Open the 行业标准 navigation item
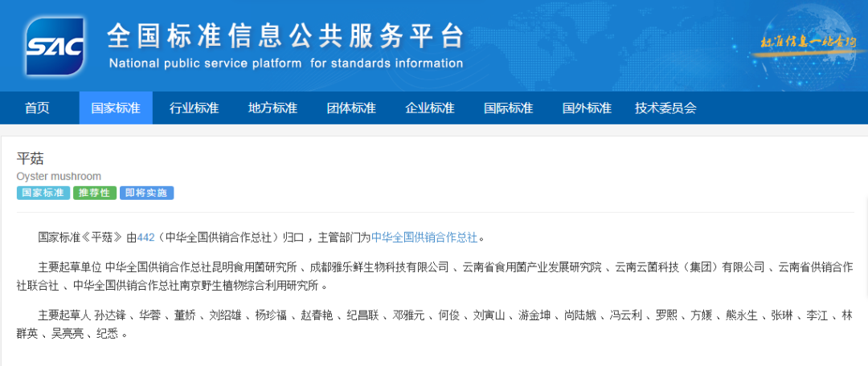This screenshot has height=366, width=868. [x=194, y=108]
